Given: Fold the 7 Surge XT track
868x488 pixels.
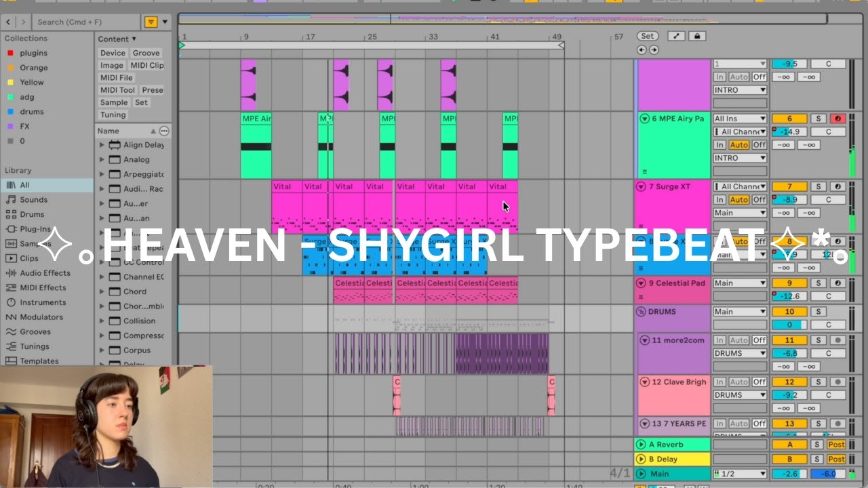Looking at the screenshot, I should pos(641,186).
